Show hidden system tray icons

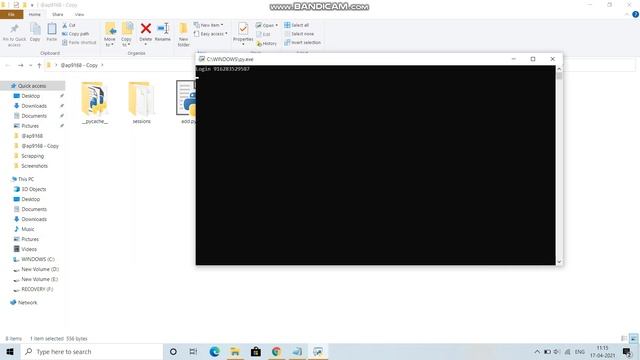coord(537,352)
